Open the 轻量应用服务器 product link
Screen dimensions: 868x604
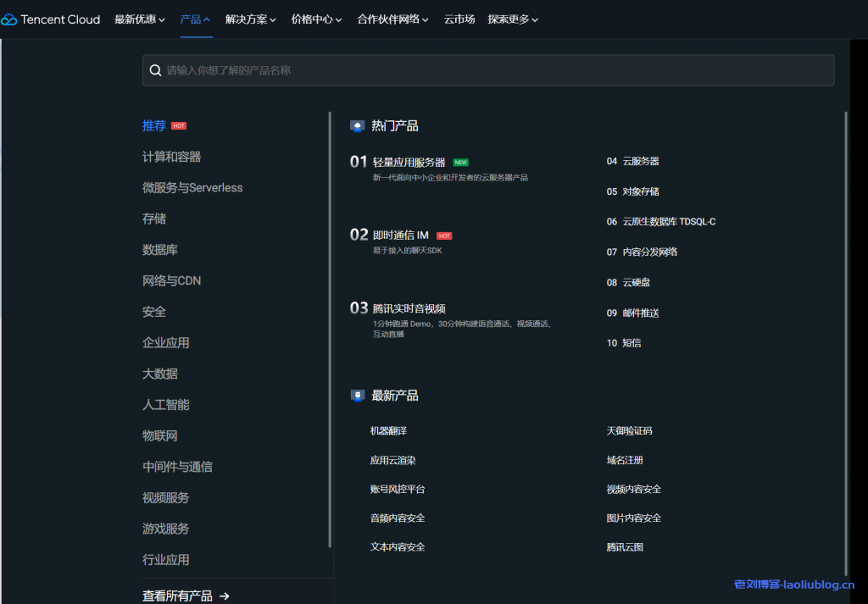(409, 160)
